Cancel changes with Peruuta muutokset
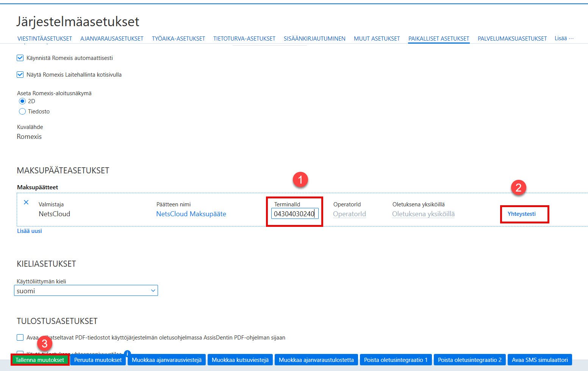 coord(98,360)
